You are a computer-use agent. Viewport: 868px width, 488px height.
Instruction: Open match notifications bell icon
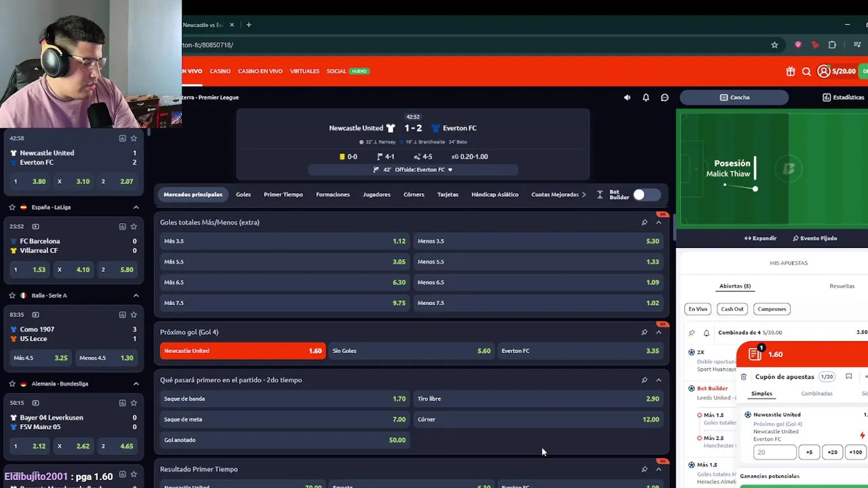tap(646, 98)
